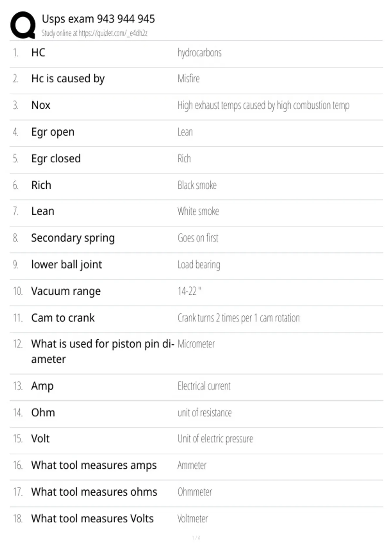The height and width of the screenshot is (556, 392).
Task: Select the Vacuum range term
Action: click(66, 291)
